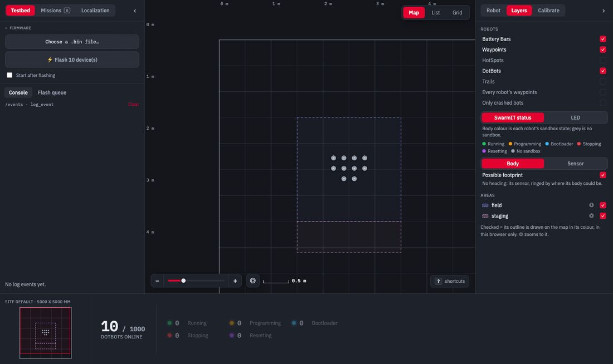Viewport: 613px width, 364px height.
Task: Open the Calibrate tab
Action: (x=548, y=11)
